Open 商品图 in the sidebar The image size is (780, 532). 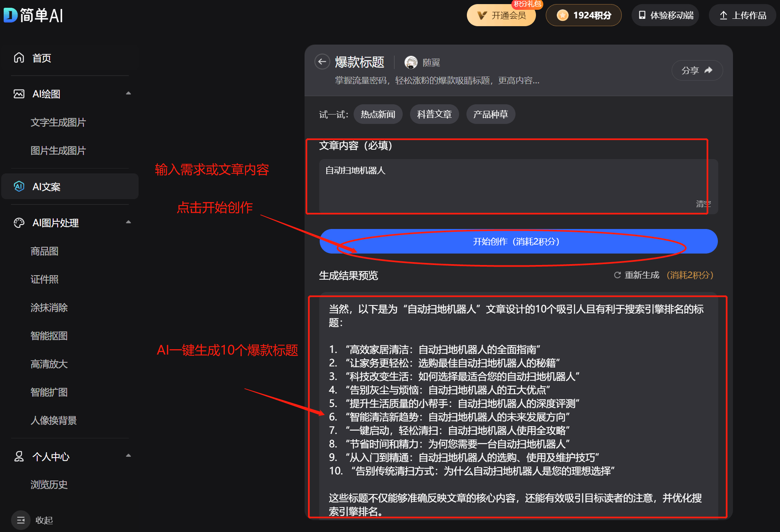(x=45, y=251)
